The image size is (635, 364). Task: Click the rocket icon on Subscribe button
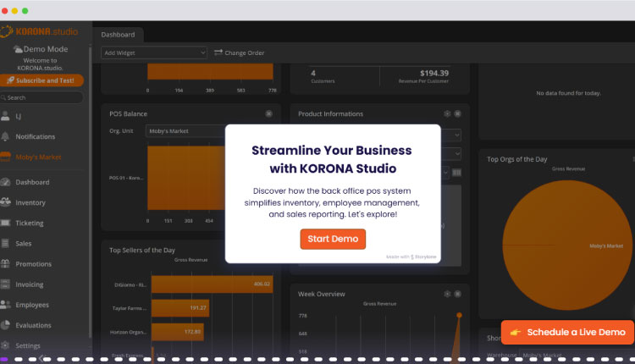point(10,80)
